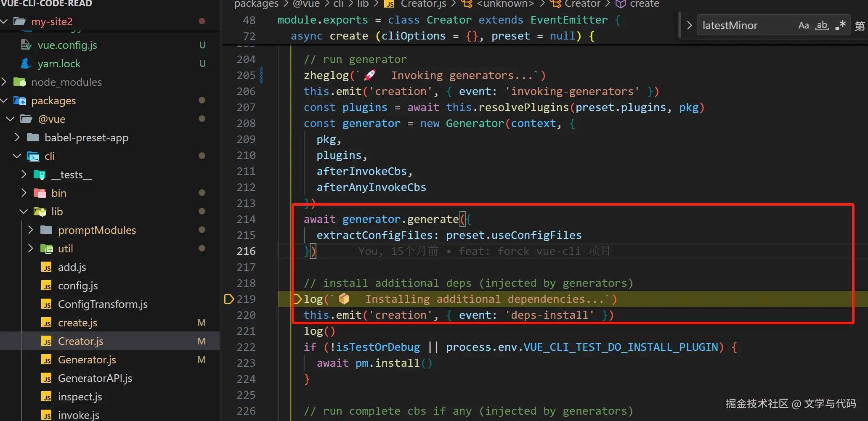Image resolution: width=868 pixels, height=421 pixels.
Task: Click line number 204 in the gutter
Action: coord(246,59)
